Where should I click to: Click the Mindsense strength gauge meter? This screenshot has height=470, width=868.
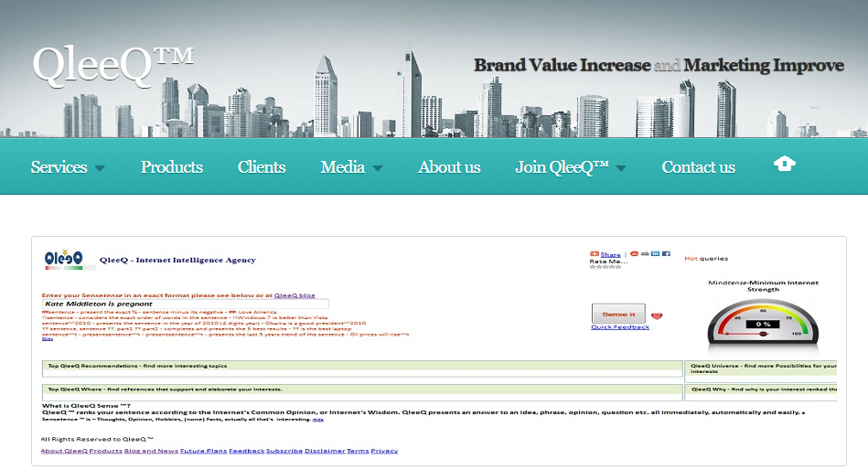(763, 323)
